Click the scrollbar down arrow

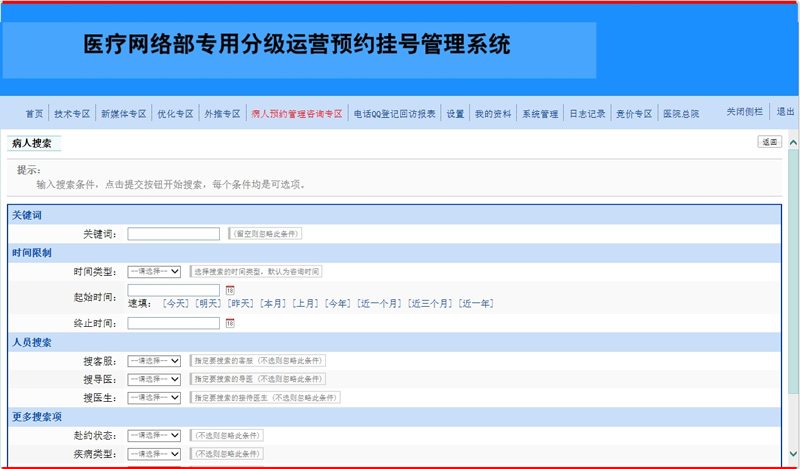(x=793, y=454)
